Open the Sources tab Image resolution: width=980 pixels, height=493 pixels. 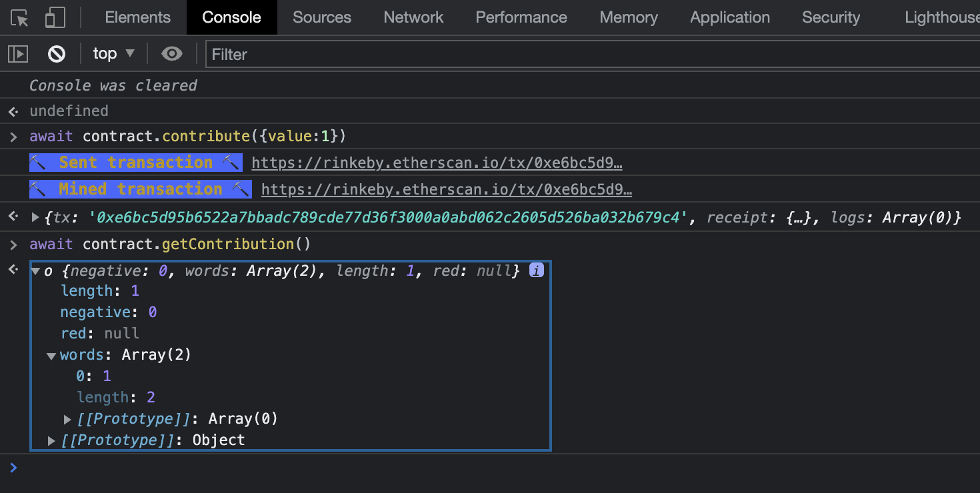322,17
